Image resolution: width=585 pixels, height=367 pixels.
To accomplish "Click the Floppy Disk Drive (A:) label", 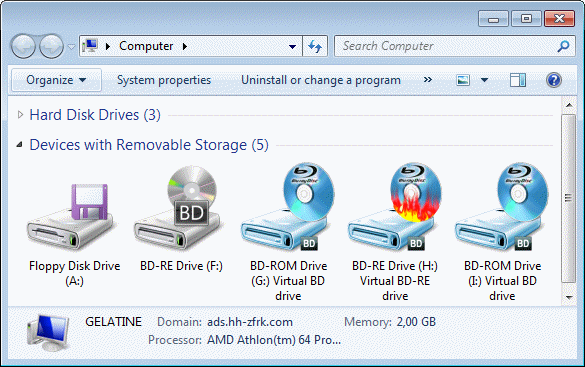I will [75, 273].
